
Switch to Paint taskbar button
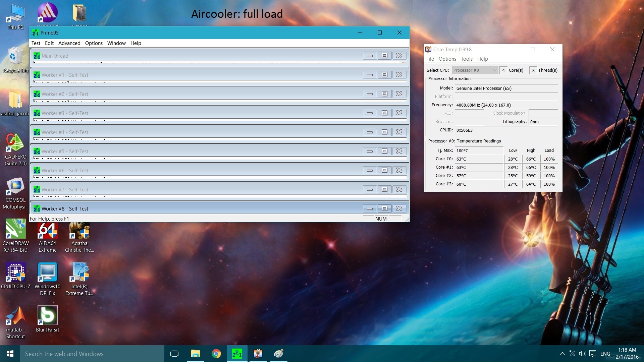point(278,354)
